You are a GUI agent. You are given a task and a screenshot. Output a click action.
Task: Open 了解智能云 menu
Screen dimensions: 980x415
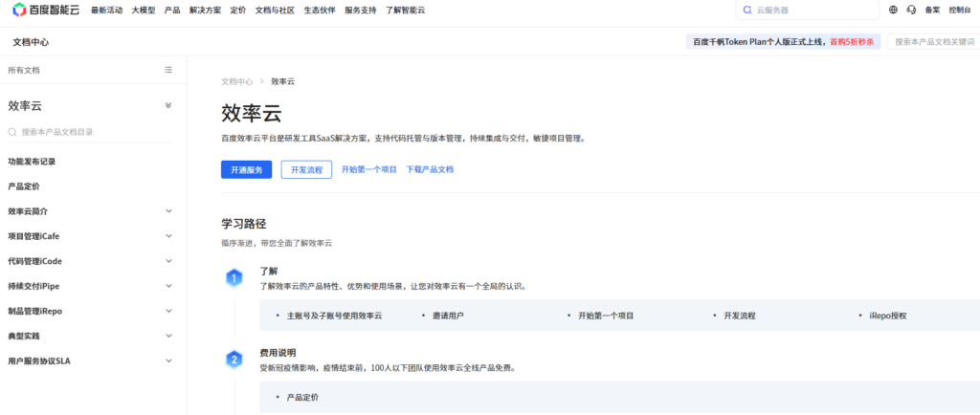(405, 10)
